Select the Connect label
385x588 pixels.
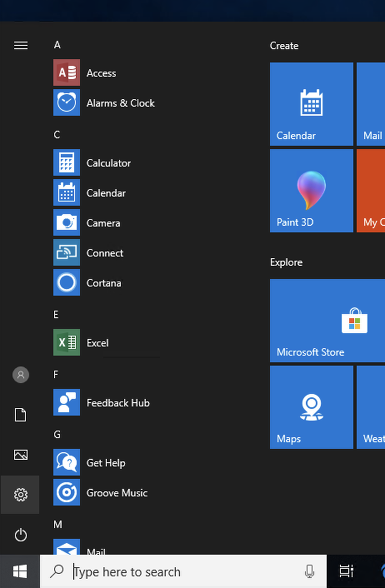(105, 253)
